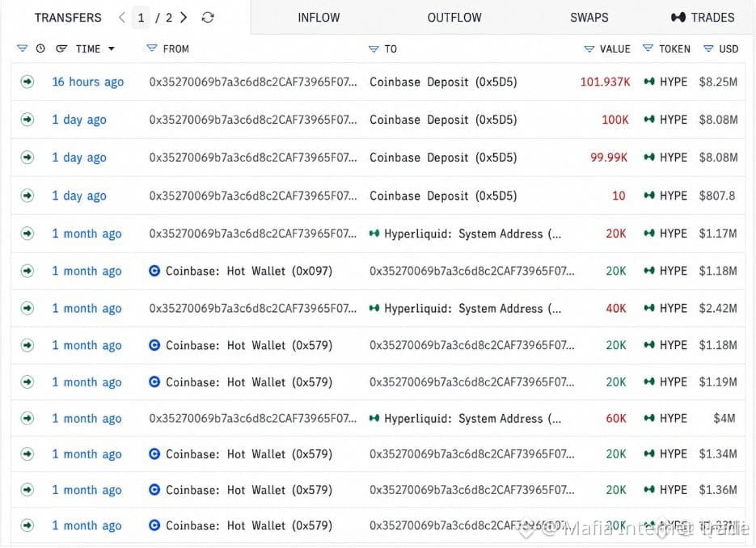Toggle TIME column sort arrow
This screenshot has height=548, width=756.
(x=112, y=48)
